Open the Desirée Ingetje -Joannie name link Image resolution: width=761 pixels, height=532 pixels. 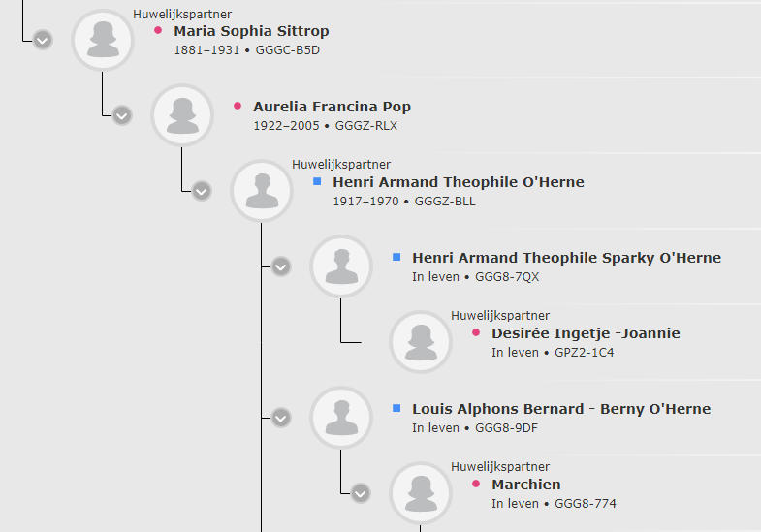586,333
